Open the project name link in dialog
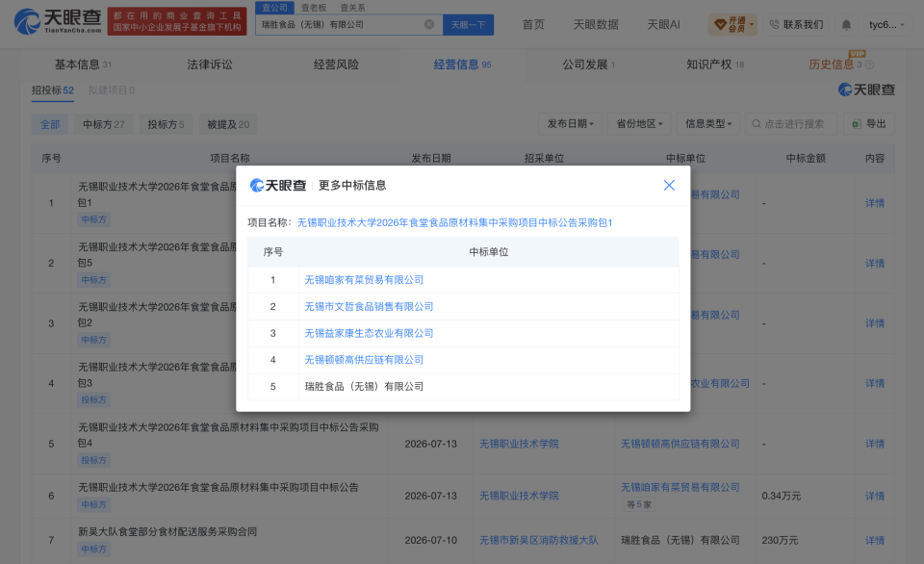This screenshot has height=564, width=924. tap(455, 222)
